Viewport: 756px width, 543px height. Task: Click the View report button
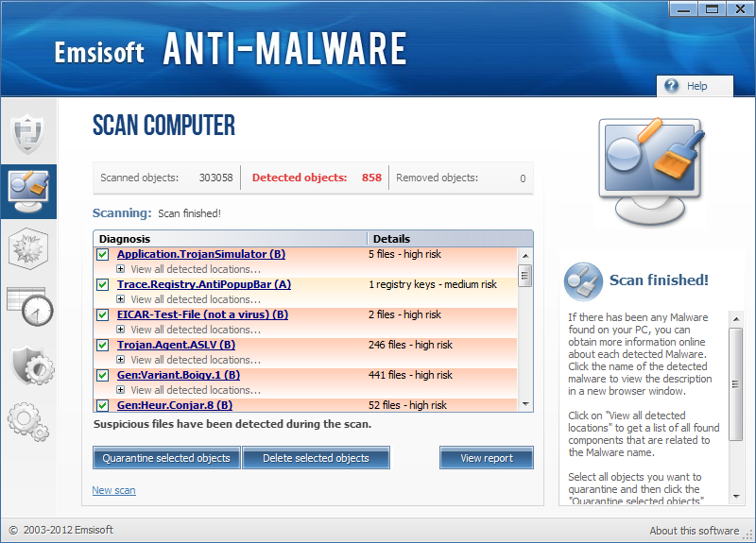tap(487, 458)
